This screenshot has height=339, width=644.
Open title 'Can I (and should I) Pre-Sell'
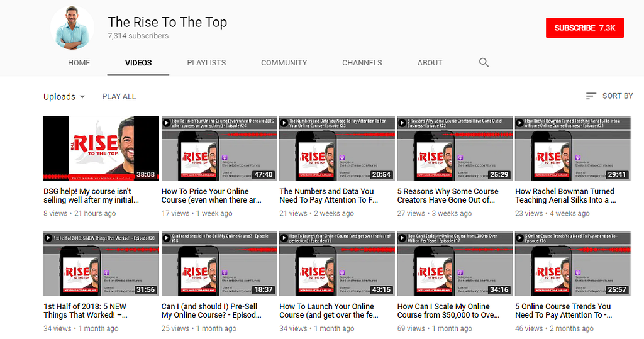coord(211,311)
